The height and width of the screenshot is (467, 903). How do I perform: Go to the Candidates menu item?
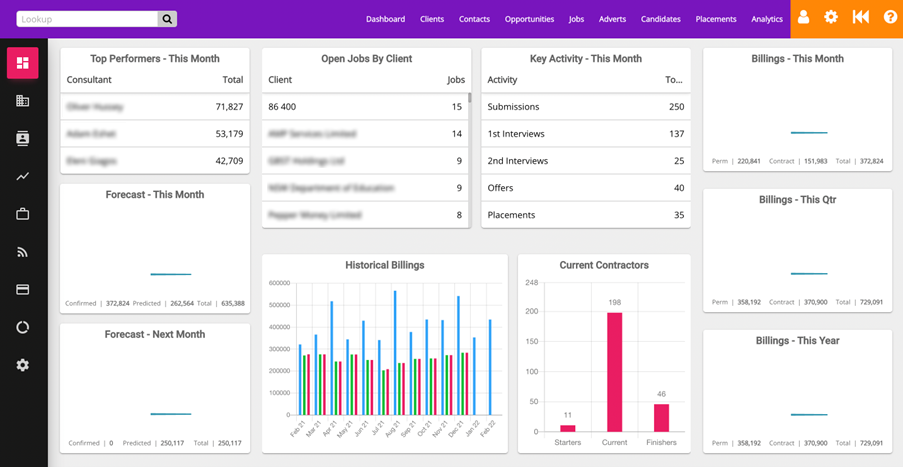pyautogui.click(x=660, y=19)
